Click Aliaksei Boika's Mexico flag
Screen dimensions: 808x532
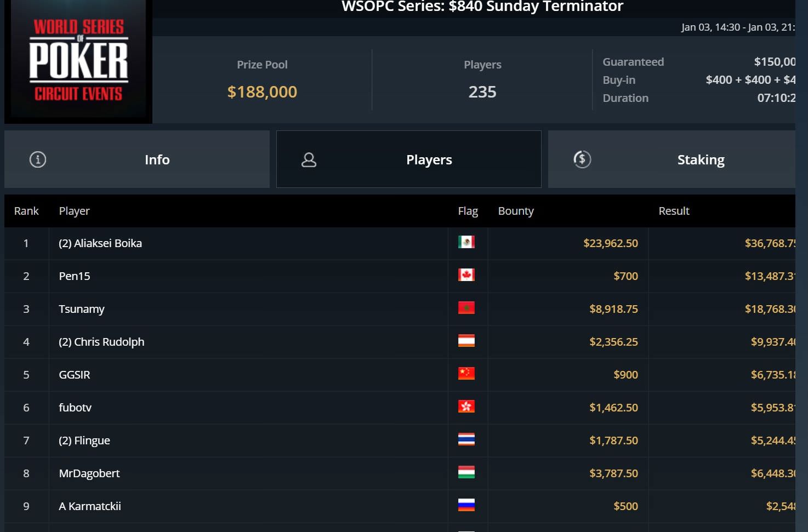pyautogui.click(x=466, y=242)
